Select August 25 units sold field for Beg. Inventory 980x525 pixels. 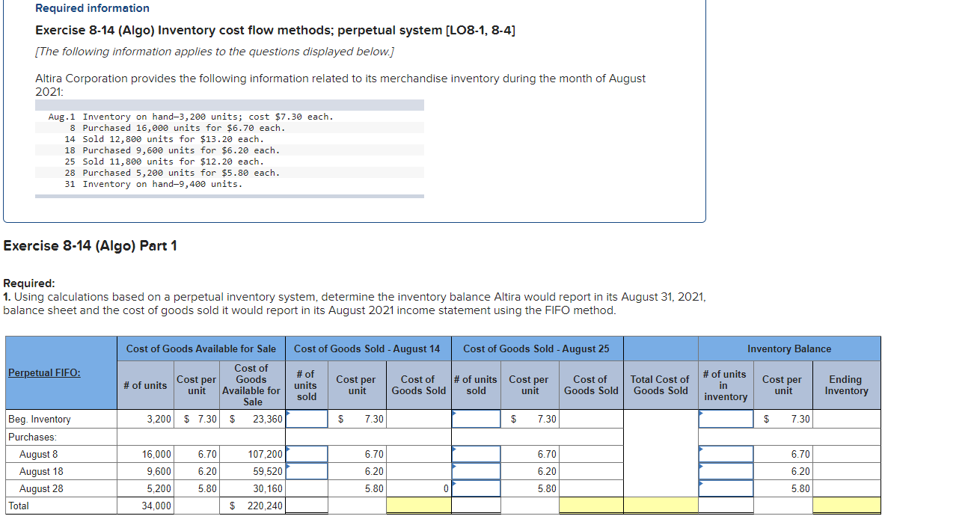coord(476,419)
